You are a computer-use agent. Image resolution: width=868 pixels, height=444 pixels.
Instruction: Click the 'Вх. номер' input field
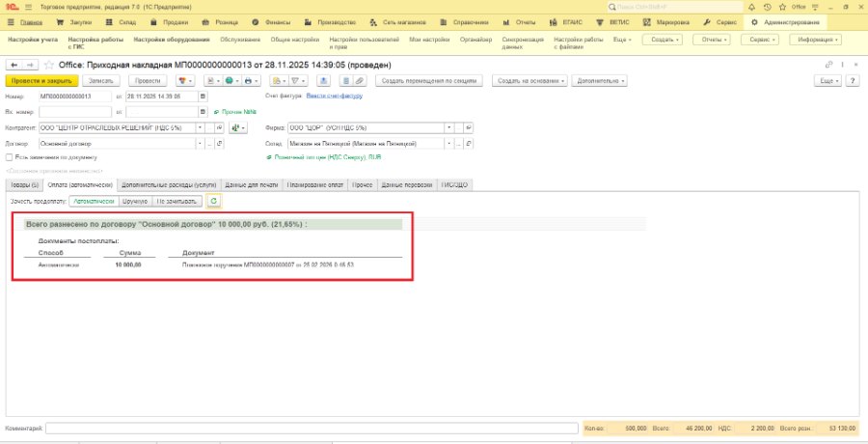pyautogui.click(x=74, y=112)
